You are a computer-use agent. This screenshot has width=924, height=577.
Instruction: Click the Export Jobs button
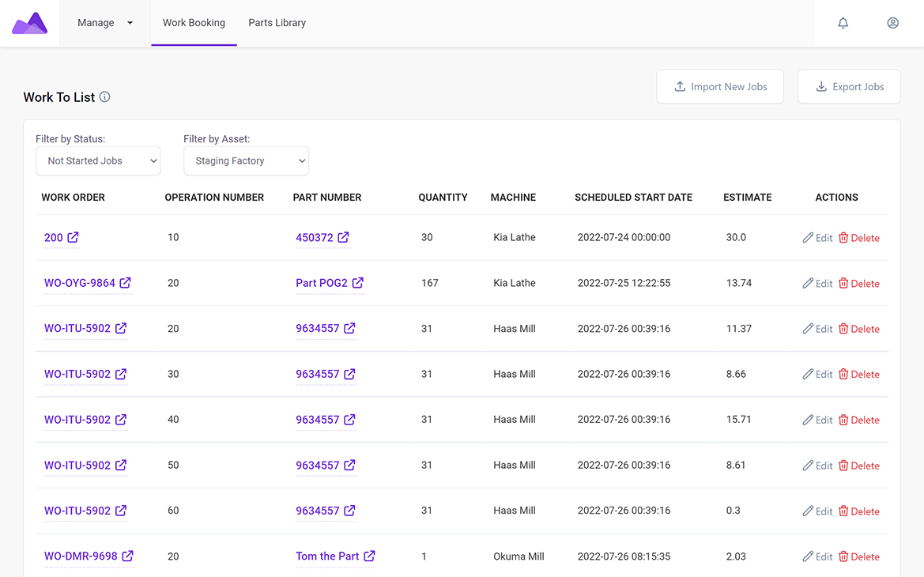(x=849, y=87)
